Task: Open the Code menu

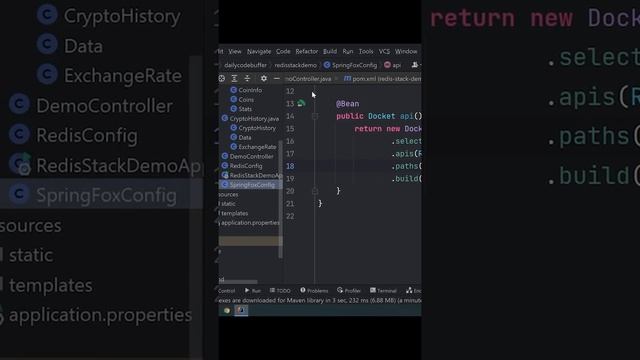Action: coord(283,51)
